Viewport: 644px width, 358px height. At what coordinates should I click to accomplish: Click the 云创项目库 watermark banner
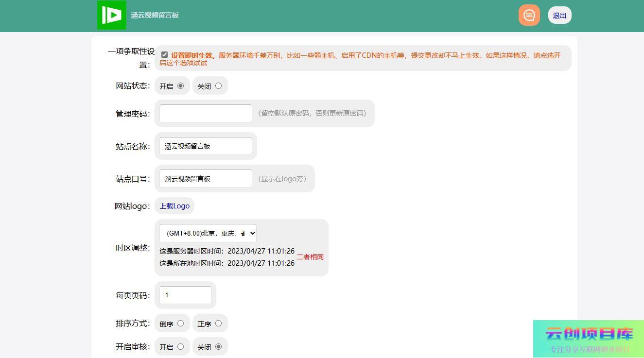point(588,339)
